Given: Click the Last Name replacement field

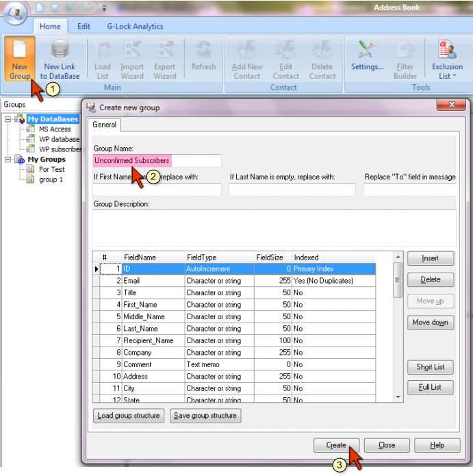Looking at the screenshot, I should [292, 190].
